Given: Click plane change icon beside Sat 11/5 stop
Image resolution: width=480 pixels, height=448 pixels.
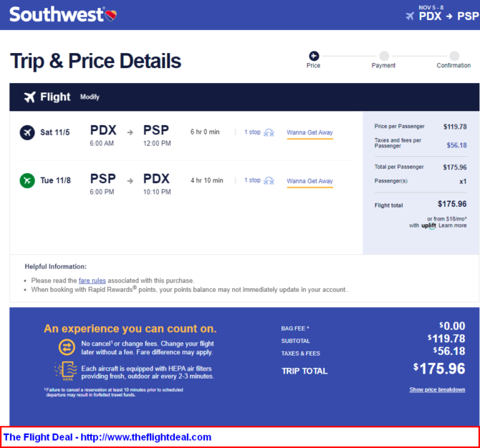Looking at the screenshot, I should click(269, 132).
